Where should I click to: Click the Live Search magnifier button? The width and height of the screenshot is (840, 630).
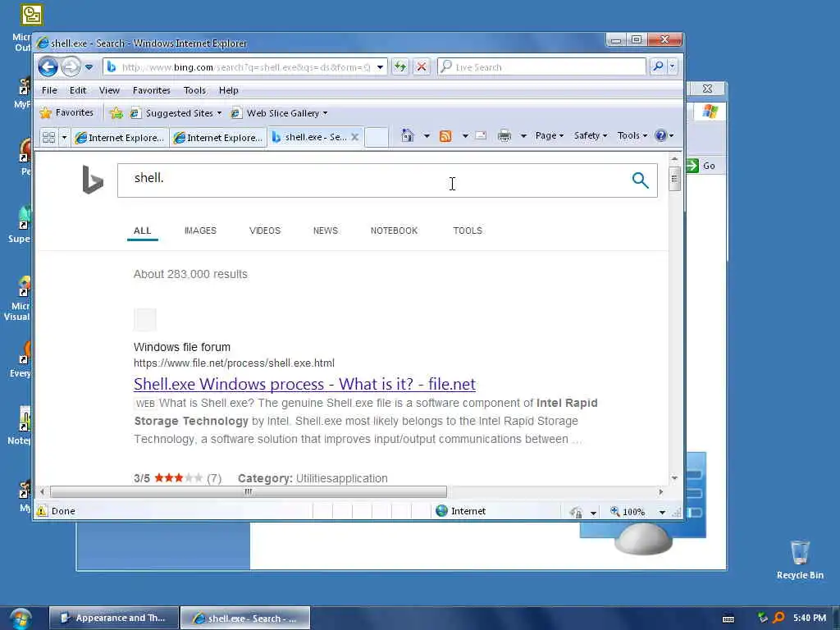[x=658, y=66]
